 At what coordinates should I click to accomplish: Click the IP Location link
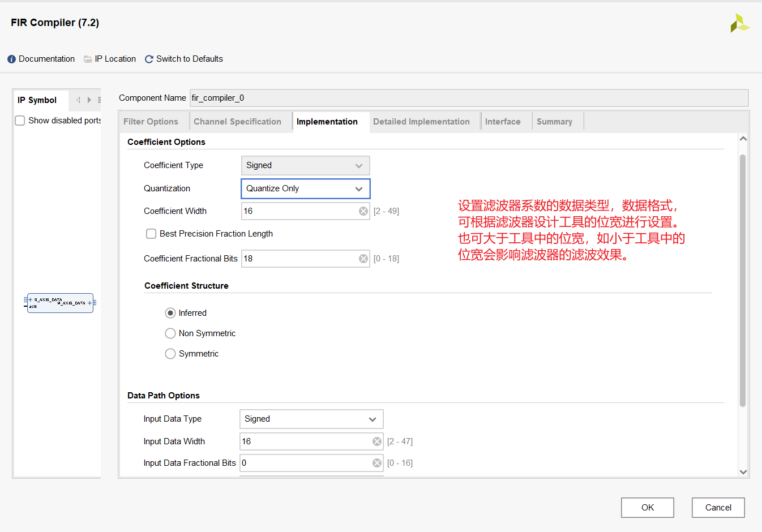[x=115, y=59]
